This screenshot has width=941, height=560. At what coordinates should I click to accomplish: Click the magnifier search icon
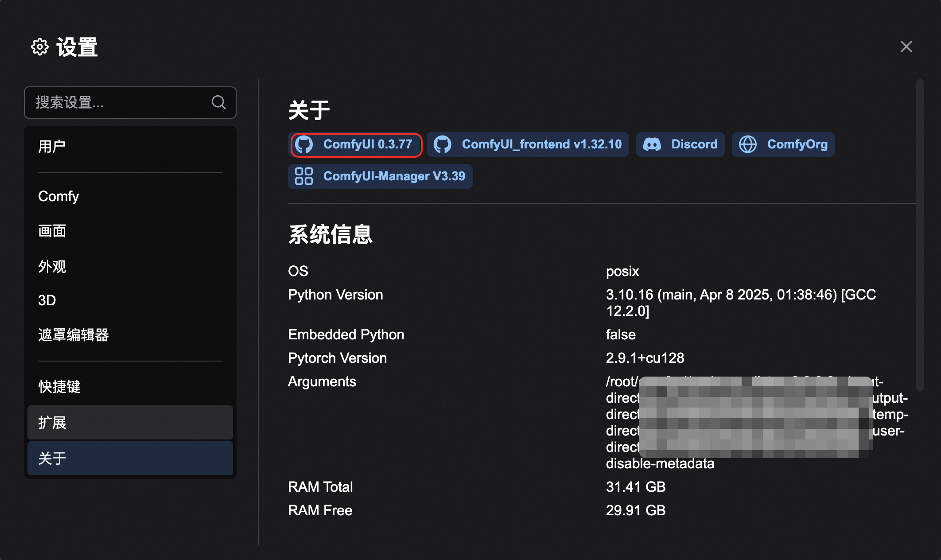(218, 102)
